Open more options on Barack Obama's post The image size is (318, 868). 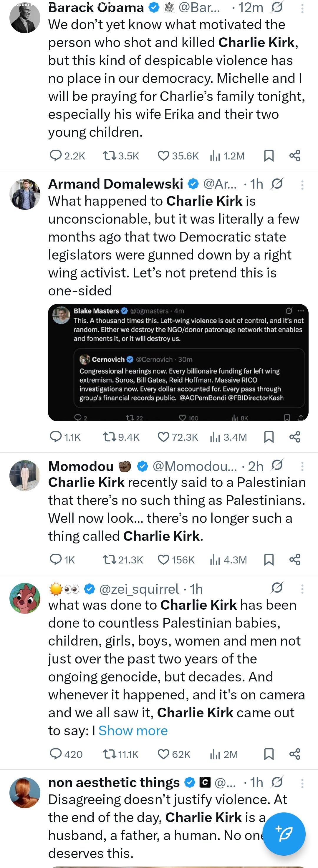tap(302, 9)
